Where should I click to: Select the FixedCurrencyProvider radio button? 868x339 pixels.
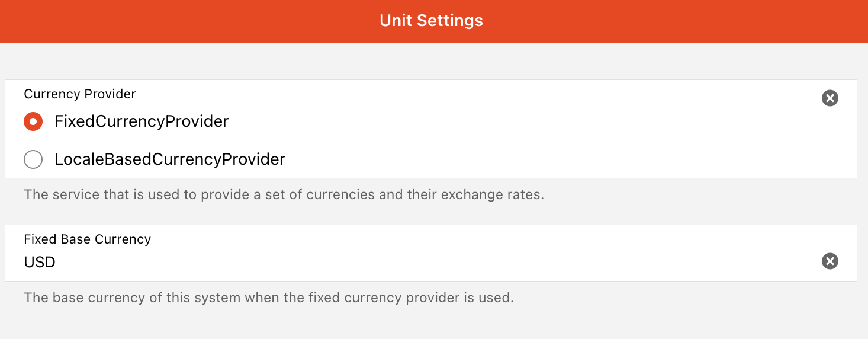(33, 121)
